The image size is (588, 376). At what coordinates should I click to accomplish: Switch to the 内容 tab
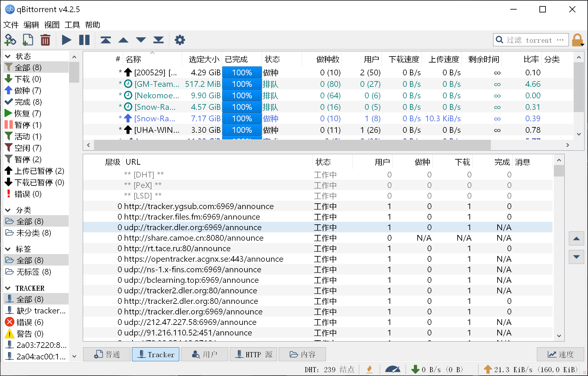click(302, 354)
